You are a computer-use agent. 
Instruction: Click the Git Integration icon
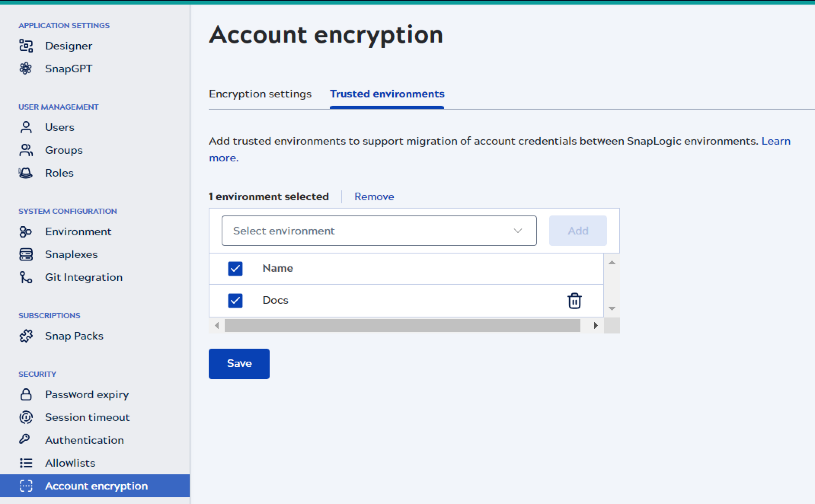pyautogui.click(x=26, y=277)
